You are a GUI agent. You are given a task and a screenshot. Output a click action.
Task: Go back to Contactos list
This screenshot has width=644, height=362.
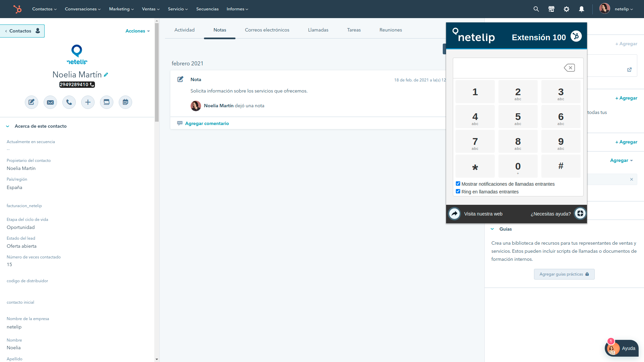[x=22, y=31]
